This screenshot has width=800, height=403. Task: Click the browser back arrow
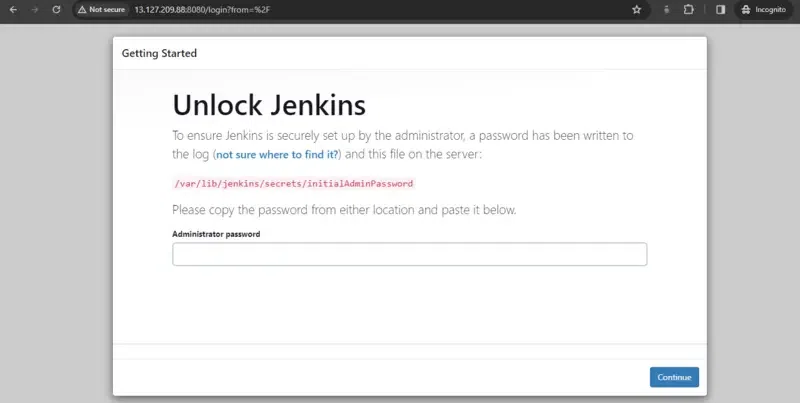pos(12,9)
